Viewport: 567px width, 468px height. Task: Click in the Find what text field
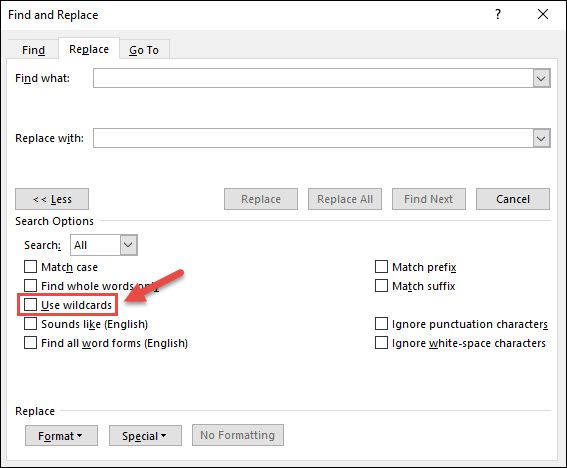313,78
